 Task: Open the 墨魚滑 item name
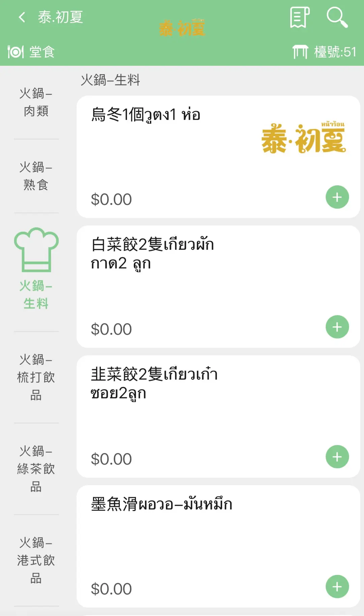pyautogui.click(x=161, y=504)
